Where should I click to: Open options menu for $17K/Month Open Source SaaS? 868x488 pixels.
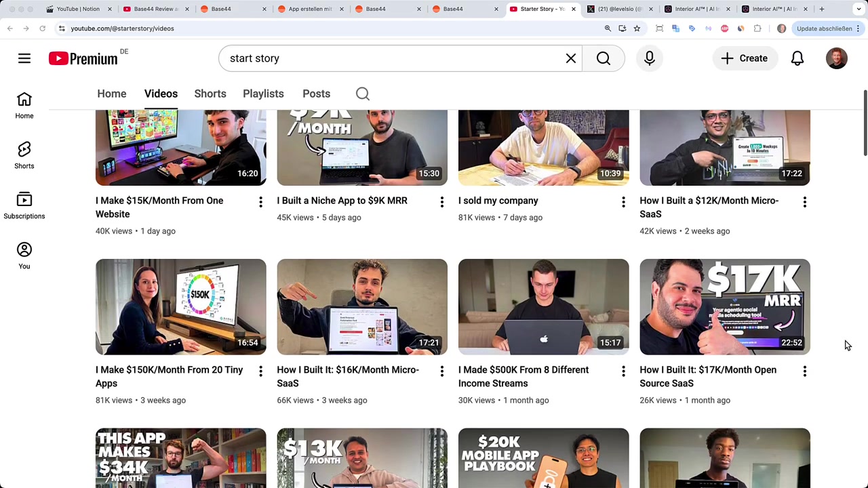point(805,371)
